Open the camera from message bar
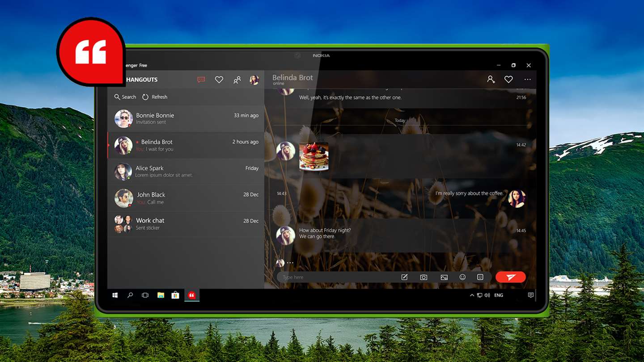Viewport: 644px width, 362px height. pos(424,277)
